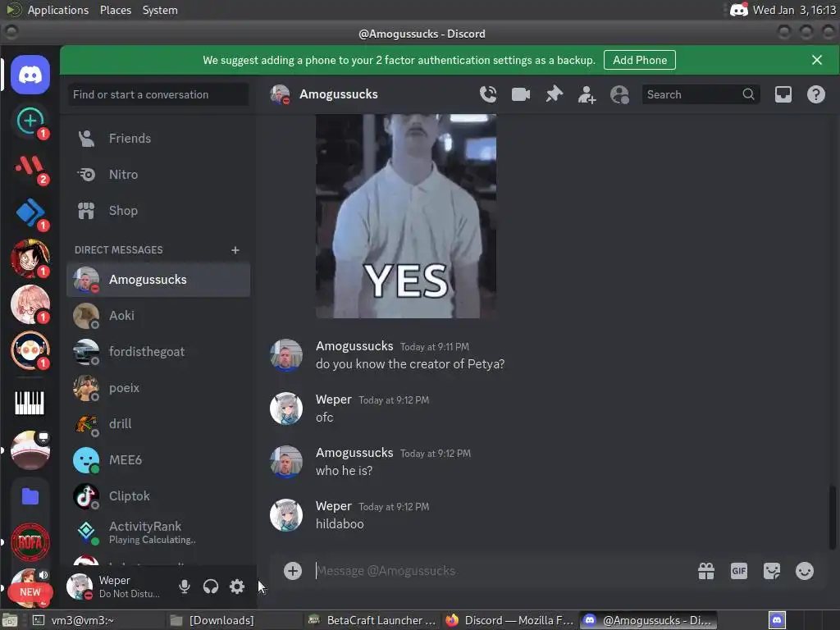This screenshot has width=840, height=630.
Task: Click the NEW unread indicator badge
Action: (30, 592)
